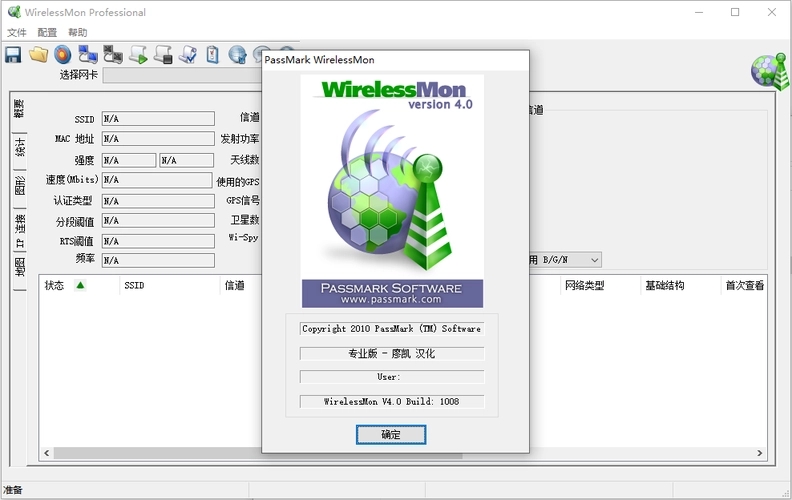792x500 pixels.
Task: Click the MAC 地址 value field
Action: point(158,139)
